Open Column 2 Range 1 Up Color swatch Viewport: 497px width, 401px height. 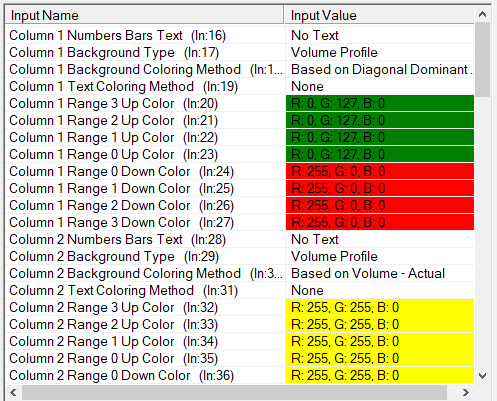[x=380, y=341]
